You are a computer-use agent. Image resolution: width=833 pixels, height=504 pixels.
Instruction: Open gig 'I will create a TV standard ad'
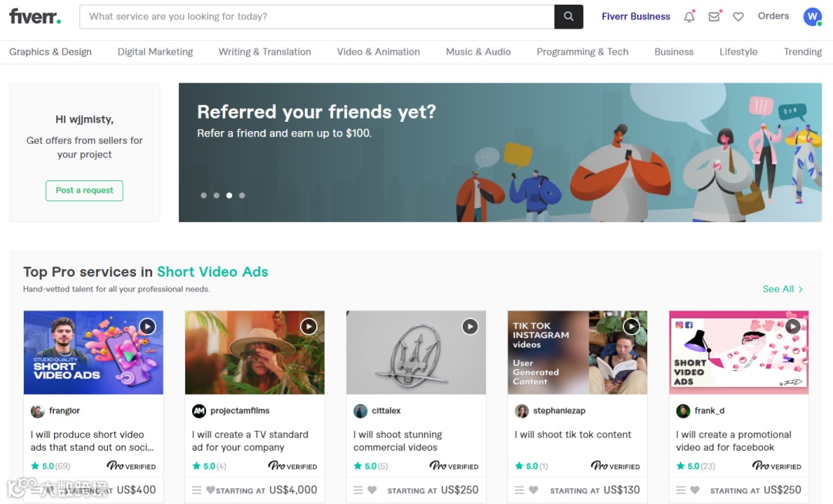(250, 441)
